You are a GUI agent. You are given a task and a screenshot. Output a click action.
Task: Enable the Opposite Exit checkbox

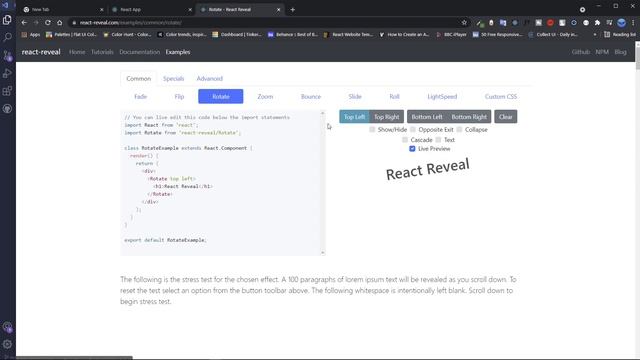[x=413, y=129]
